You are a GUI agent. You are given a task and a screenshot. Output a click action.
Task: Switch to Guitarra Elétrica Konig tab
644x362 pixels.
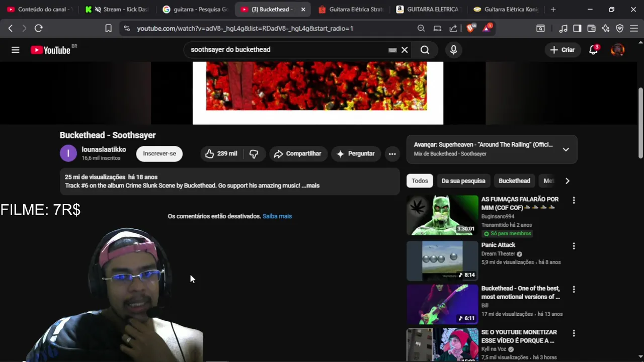point(506,10)
